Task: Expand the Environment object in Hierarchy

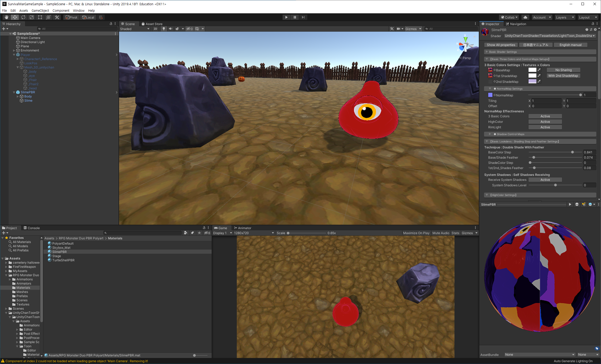Action: (14, 50)
